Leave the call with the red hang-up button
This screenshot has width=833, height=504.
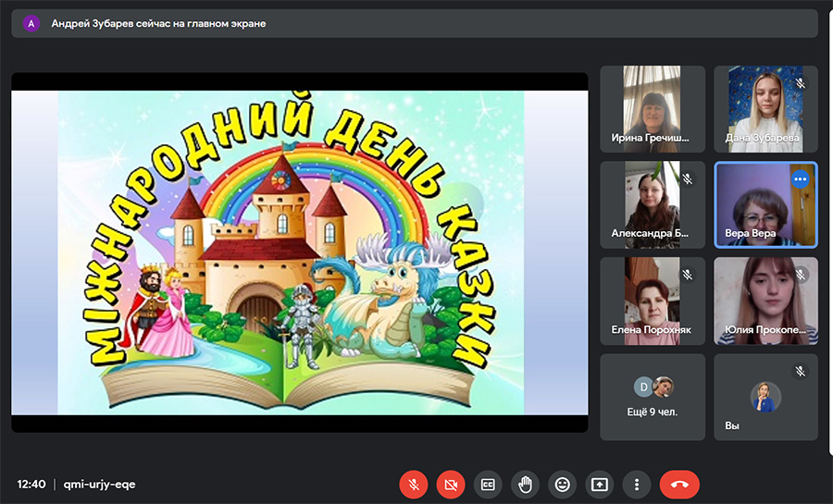coord(679,484)
